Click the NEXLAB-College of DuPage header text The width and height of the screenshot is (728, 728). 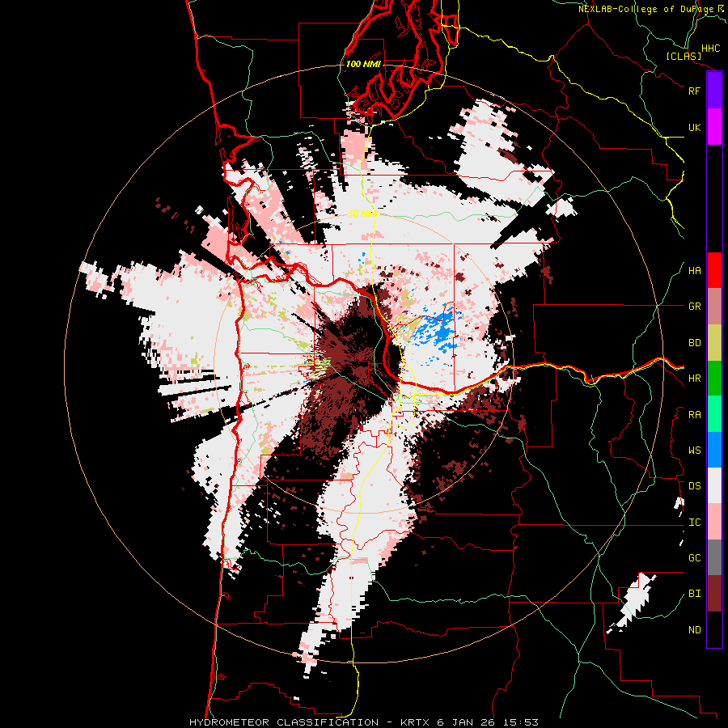[652, 9]
